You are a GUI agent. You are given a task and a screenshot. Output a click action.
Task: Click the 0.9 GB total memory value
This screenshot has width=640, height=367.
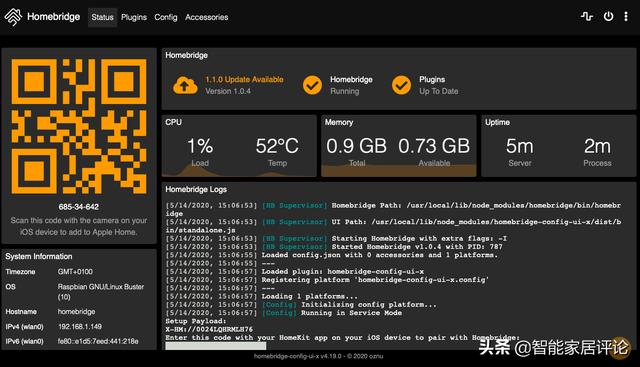[356, 146]
